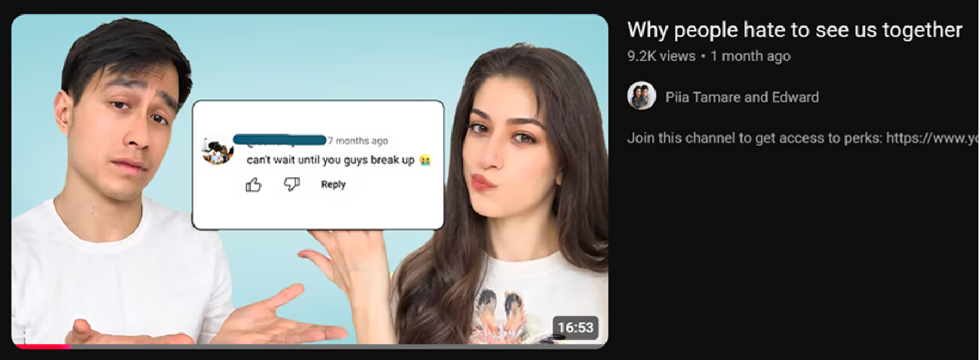Click the '9.2K views' metadata text
The image size is (980, 360).
pyautogui.click(x=661, y=56)
